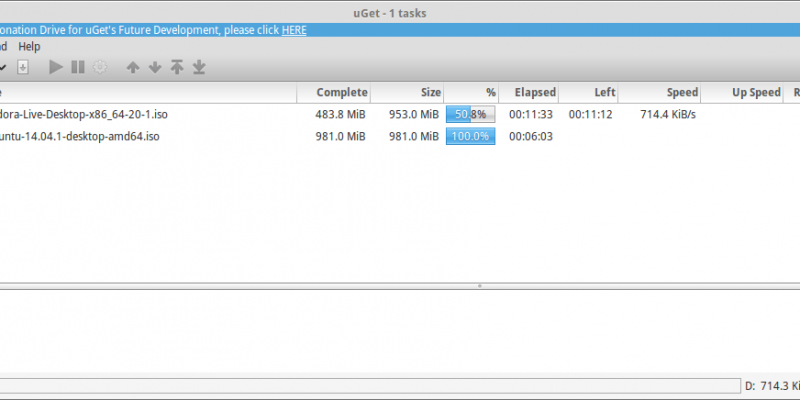
Task: Click the save-download toolbar icon beside the checkmark
Action: coord(22,67)
